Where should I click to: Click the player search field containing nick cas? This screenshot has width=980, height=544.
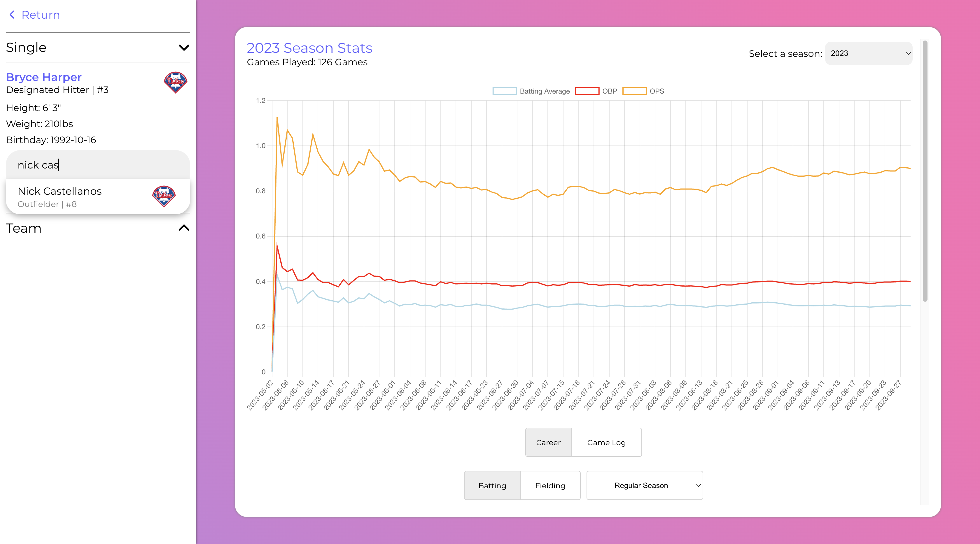98,165
